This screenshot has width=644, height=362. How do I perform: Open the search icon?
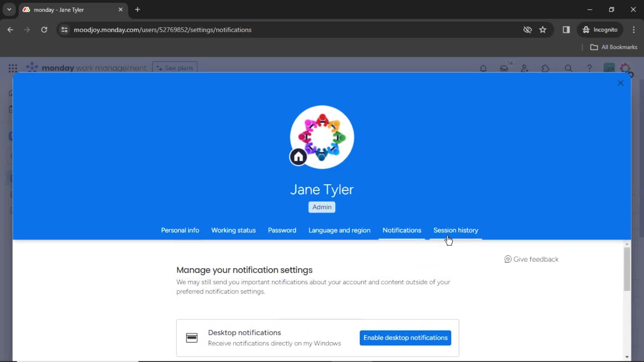tap(569, 68)
